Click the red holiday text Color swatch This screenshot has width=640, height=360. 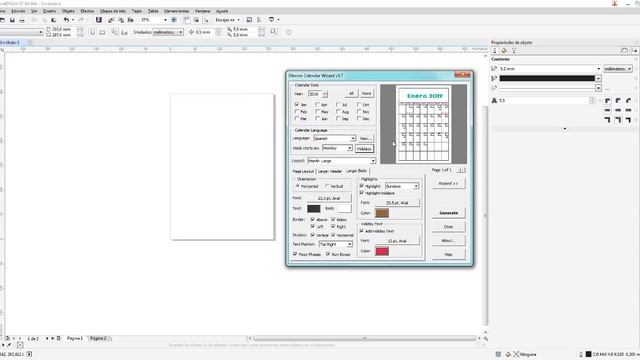382,251
